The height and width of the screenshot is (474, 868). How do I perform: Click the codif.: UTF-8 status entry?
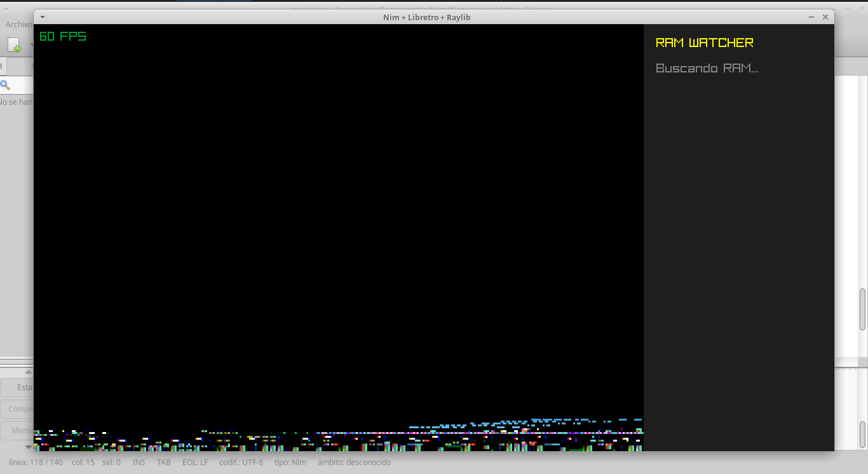pos(241,463)
